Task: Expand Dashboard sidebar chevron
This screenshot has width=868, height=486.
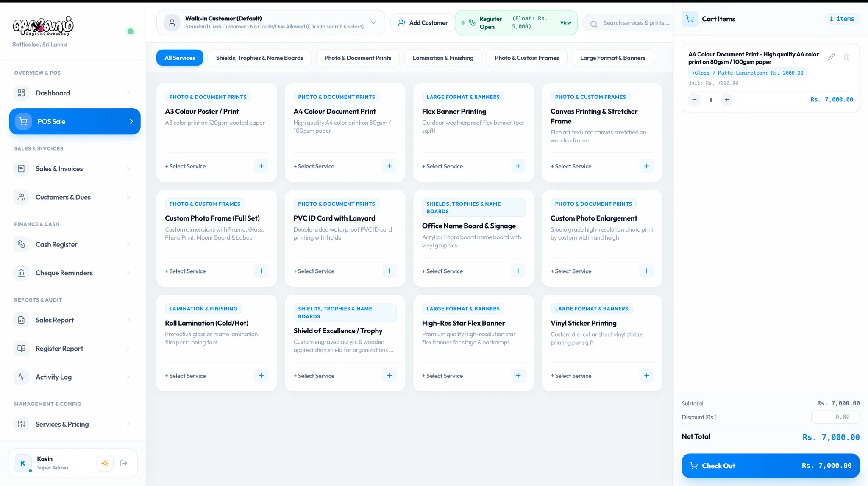Action: coord(128,93)
